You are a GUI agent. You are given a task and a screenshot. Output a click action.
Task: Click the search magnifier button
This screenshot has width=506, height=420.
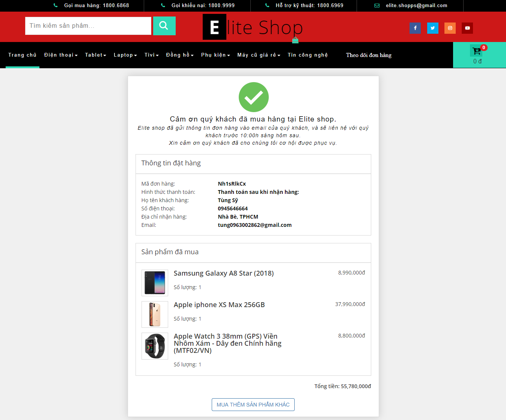[x=164, y=26]
